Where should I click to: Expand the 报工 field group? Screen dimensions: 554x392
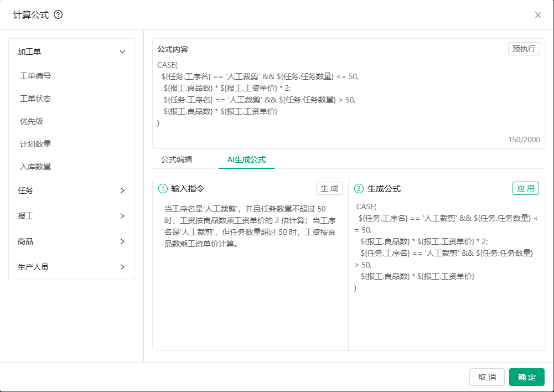pyautogui.click(x=122, y=216)
